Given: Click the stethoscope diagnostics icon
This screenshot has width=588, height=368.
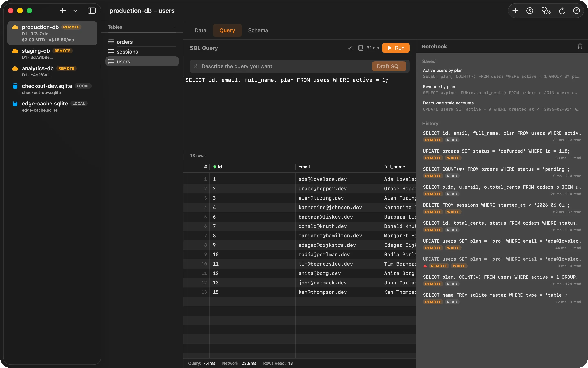Looking at the screenshot, I should (546, 11).
